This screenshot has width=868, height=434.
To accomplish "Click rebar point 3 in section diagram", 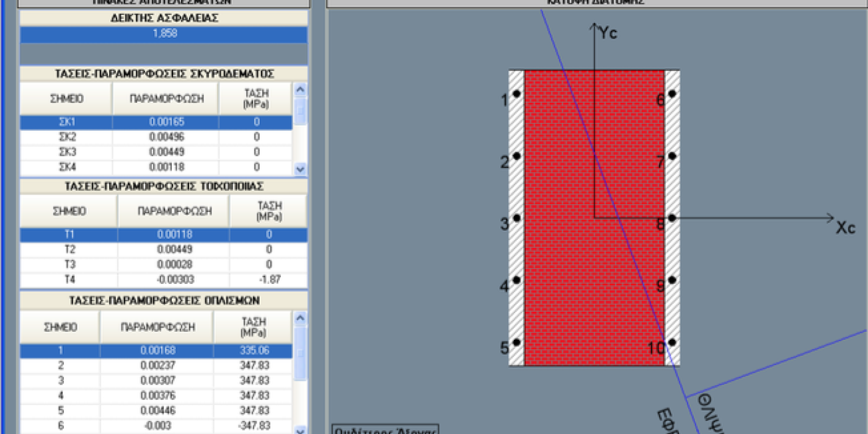I will pyautogui.click(x=516, y=218).
